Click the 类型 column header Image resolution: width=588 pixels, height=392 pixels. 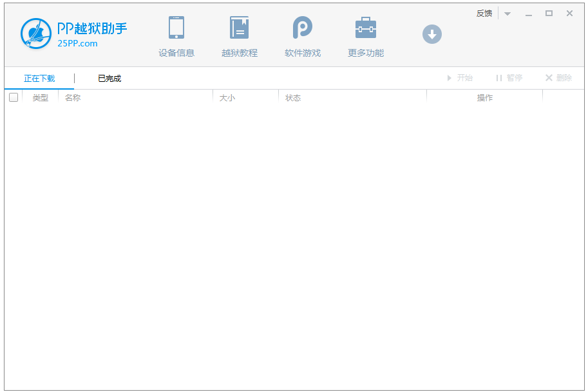41,98
